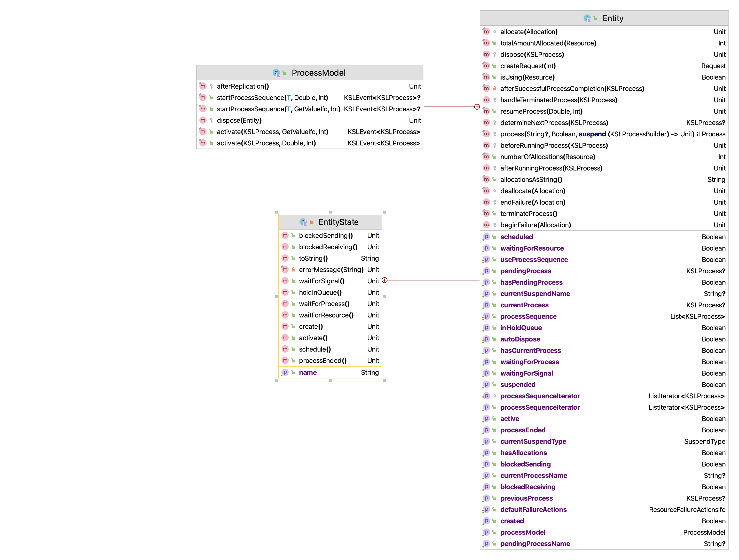The width and height of the screenshot is (739, 560).
Task: Select determineNextProcess(KSLProcess) method
Action: (604, 123)
